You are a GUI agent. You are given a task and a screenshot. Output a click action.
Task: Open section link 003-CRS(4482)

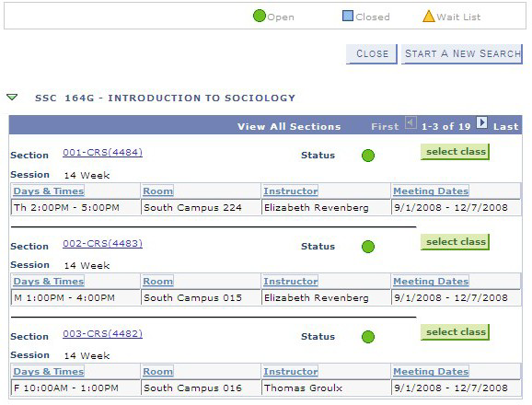(x=102, y=334)
